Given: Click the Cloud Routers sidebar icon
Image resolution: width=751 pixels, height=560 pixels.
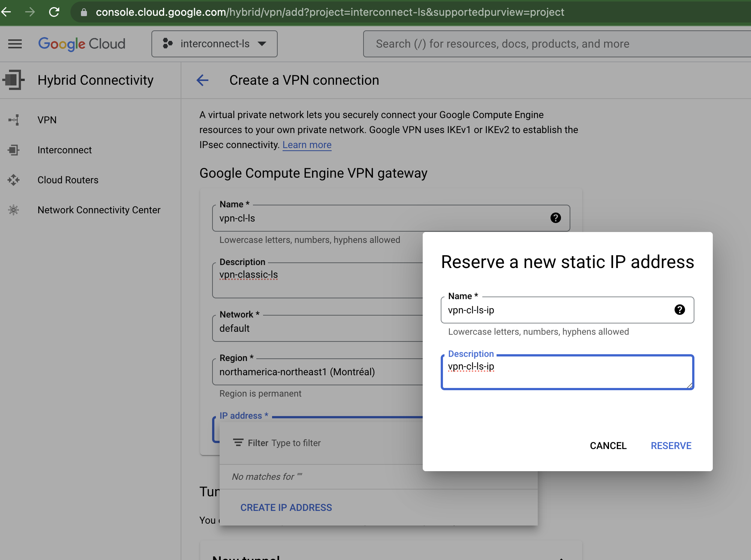Looking at the screenshot, I should point(14,180).
